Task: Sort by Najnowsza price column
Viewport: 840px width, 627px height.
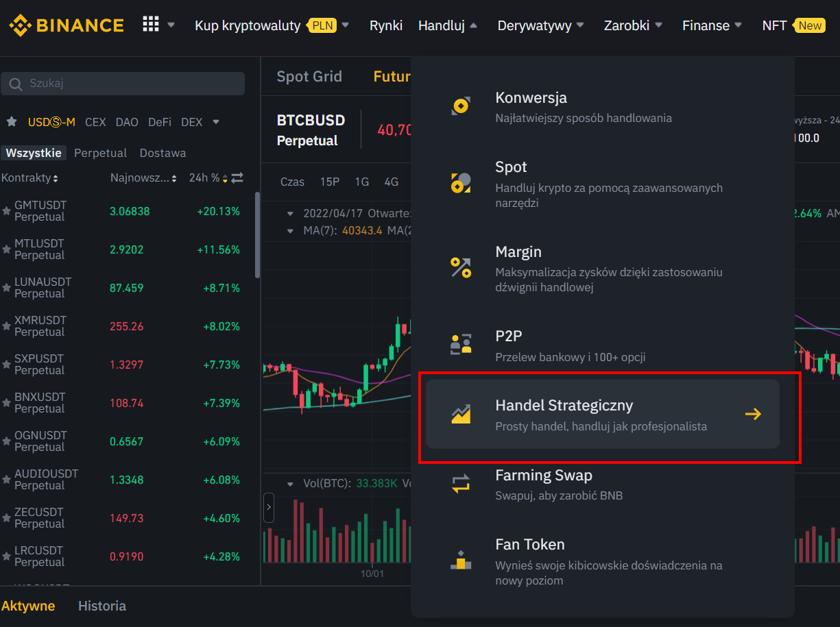Action: coord(143,178)
